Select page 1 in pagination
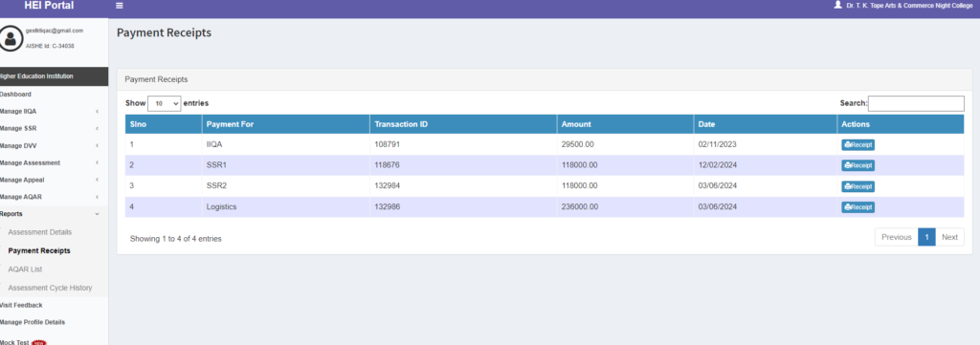Viewport: 980px width, 345px height. tap(926, 237)
